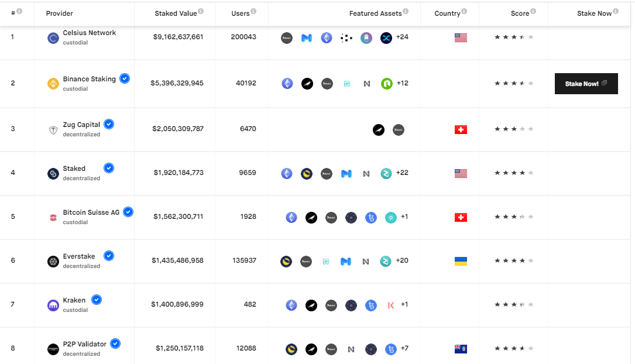Expand the +24 assets in Celsius row
635x364 pixels.
click(x=402, y=37)
